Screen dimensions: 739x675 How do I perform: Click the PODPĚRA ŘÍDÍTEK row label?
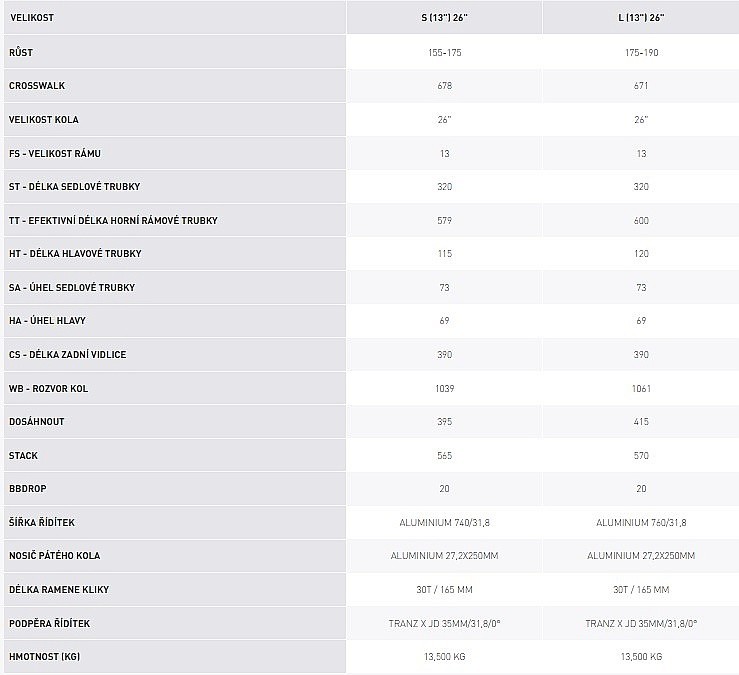coord(50,624)
